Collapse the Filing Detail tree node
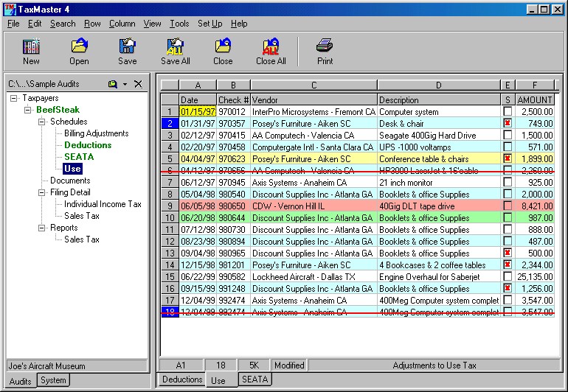This screenshot has width=568, height=392. [x=41, y=192]
